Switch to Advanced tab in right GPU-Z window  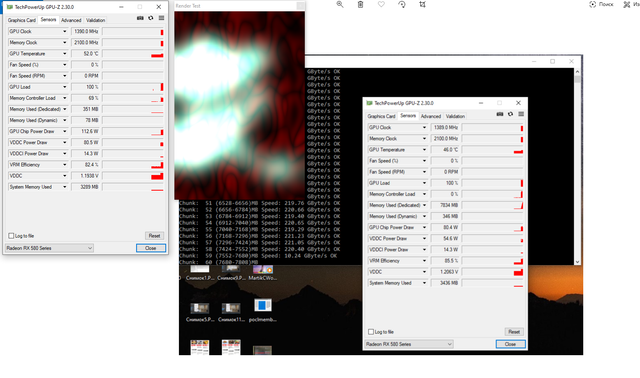pos(431,116)
